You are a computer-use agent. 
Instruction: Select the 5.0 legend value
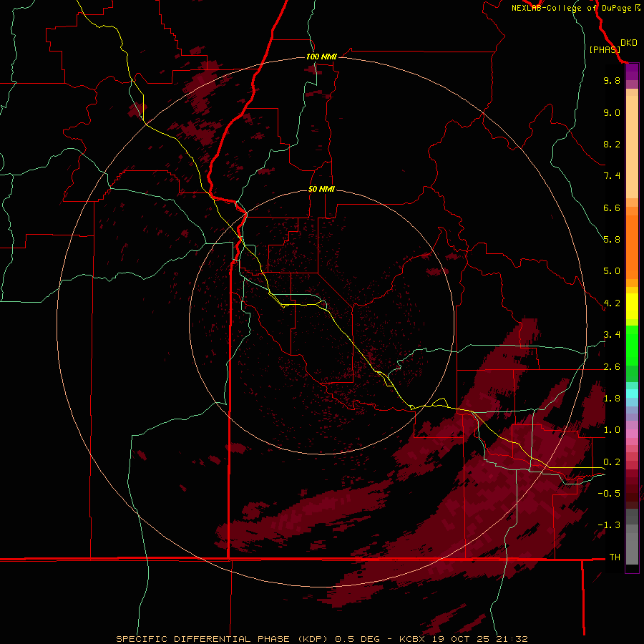point(612,271)
